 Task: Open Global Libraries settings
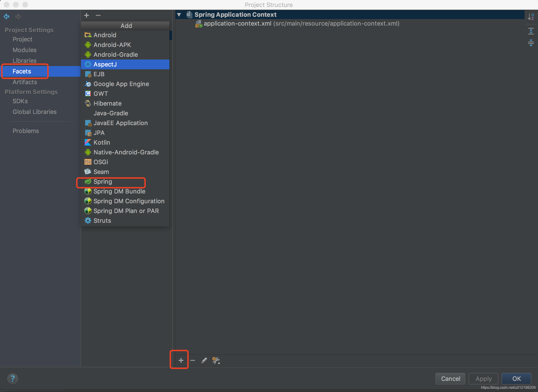[34, 112]
